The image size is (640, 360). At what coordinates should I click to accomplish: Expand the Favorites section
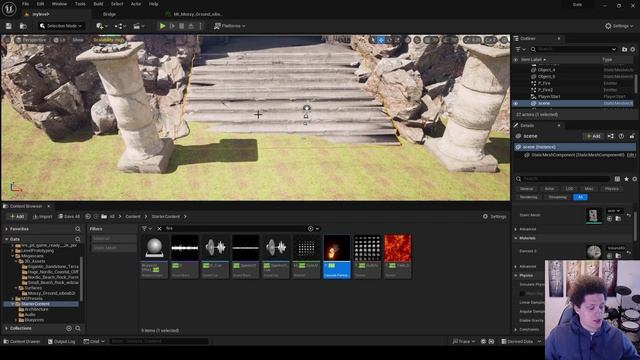pos(7,229)
